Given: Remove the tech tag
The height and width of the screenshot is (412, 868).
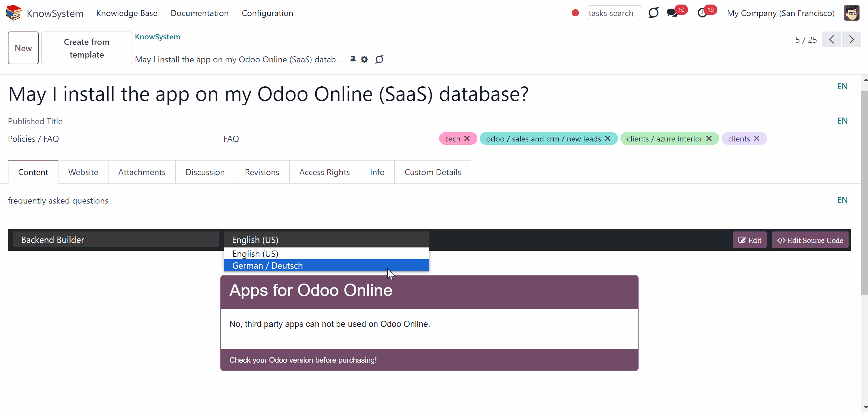Looking at the screenshot, I should [467, 138].
